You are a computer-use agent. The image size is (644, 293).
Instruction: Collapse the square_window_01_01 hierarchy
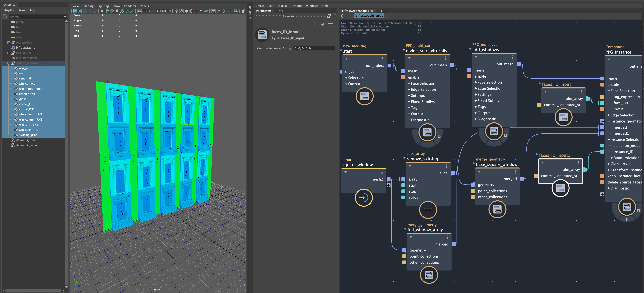click(9, 63)
